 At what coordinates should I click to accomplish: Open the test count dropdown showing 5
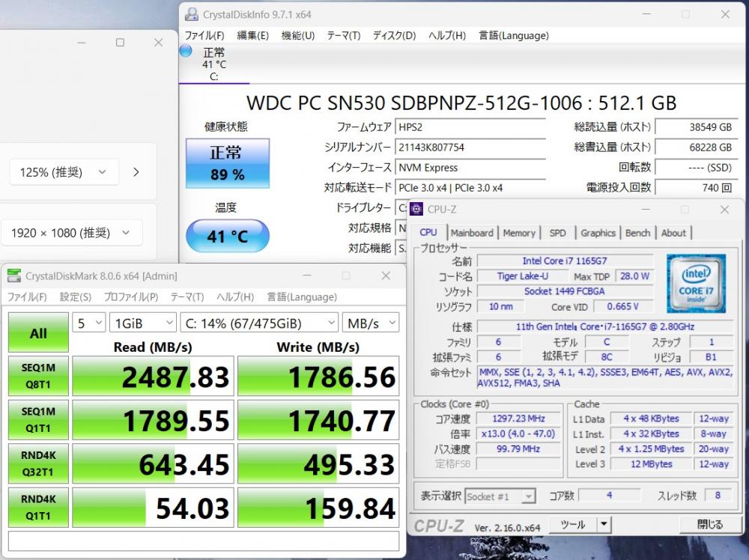click(88, 323)
